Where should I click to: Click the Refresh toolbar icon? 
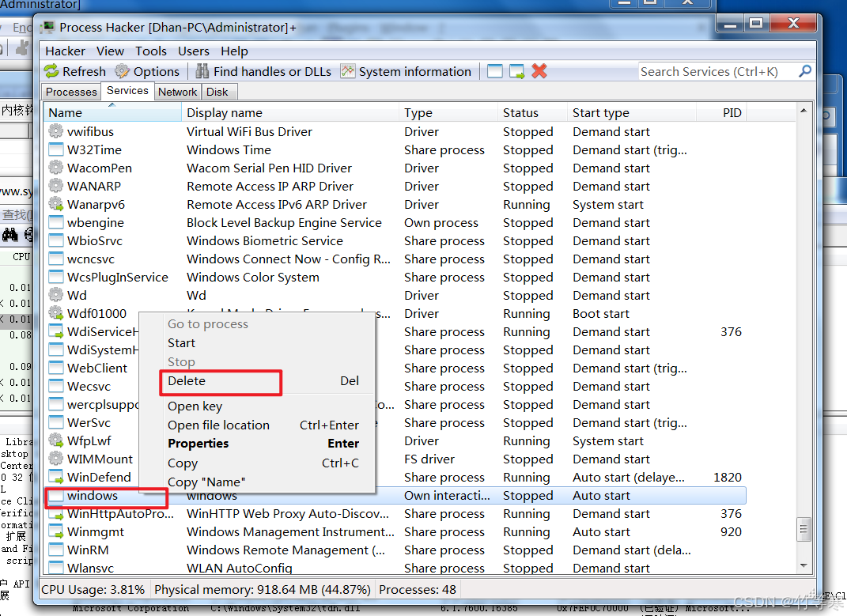pos(52,71)
